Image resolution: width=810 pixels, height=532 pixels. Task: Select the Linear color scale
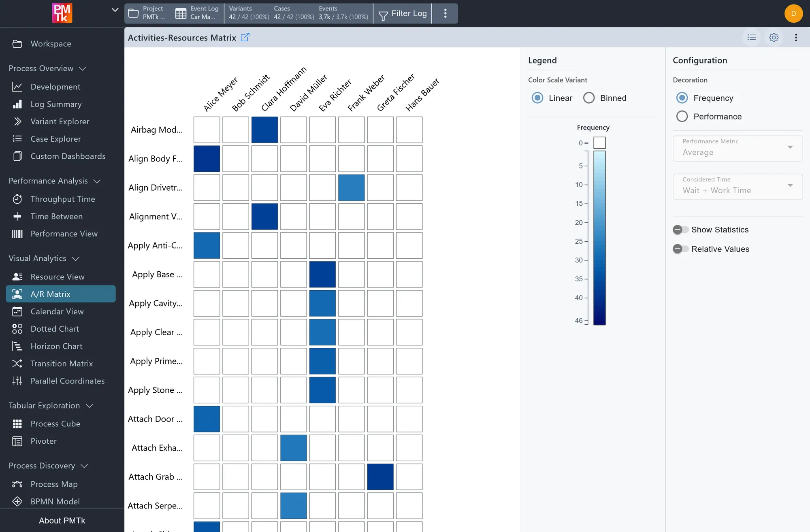[x=537, y=98]
